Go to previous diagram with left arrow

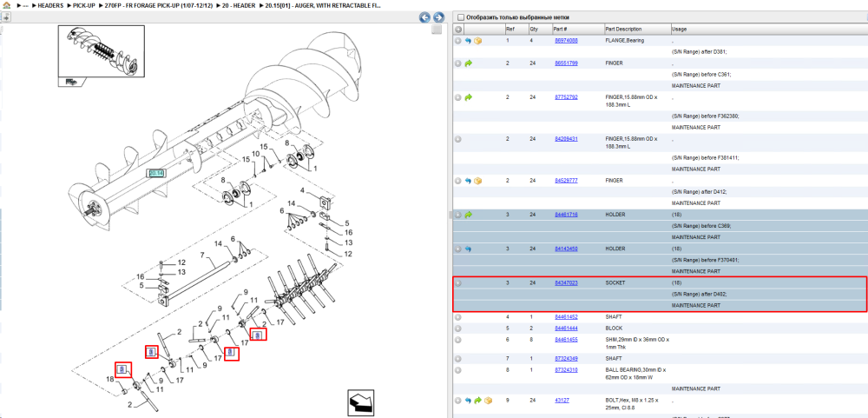424,17
